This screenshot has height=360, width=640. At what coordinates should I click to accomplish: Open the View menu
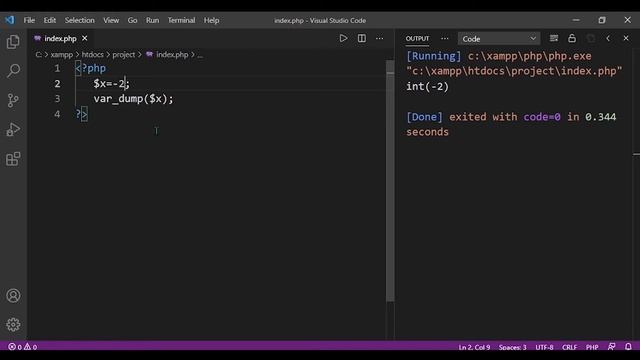pyautogui.click(x=111, y=20)
